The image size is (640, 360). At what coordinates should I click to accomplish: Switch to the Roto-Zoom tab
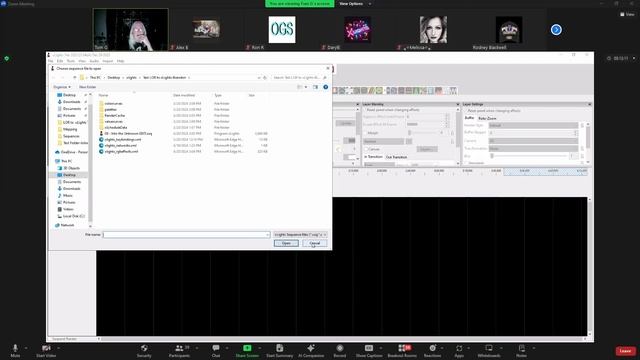tap(487, 118)
